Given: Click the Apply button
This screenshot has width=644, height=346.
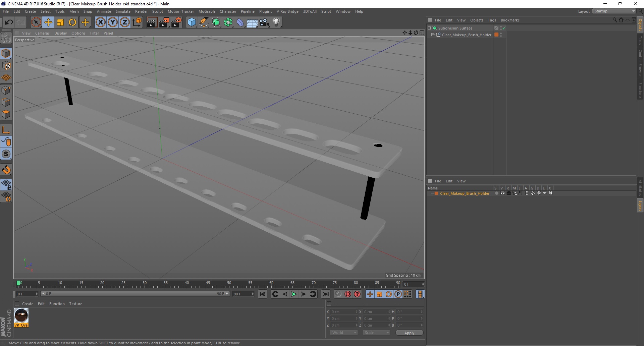Looking at the screenshot, I should coord(409,333).
